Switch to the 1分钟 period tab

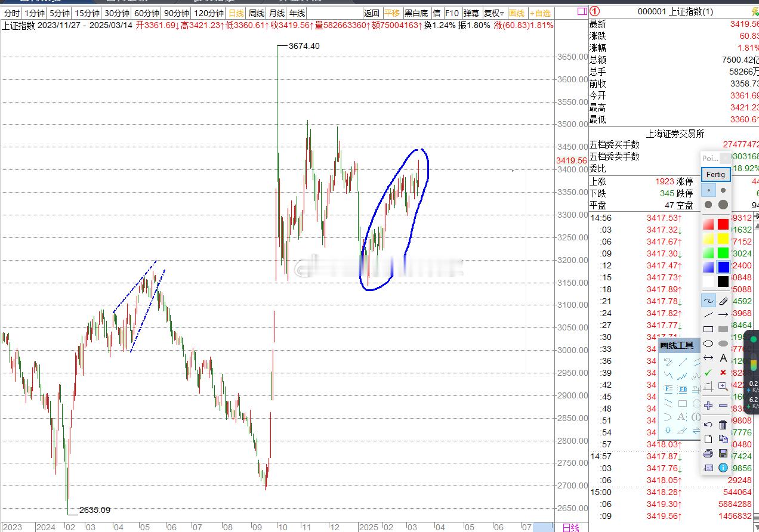coord(35,13)
